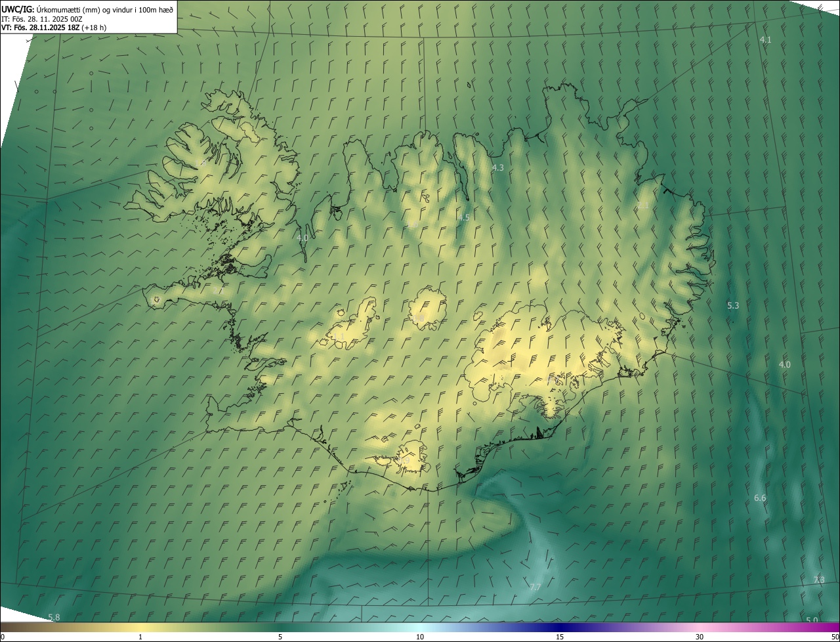This screenshot has height=642, width=840.
Task: Click the color scale label 1
Action: click(x=140, y=637)
